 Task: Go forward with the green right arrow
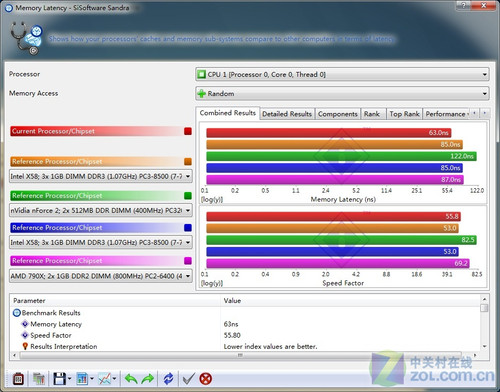148,379
